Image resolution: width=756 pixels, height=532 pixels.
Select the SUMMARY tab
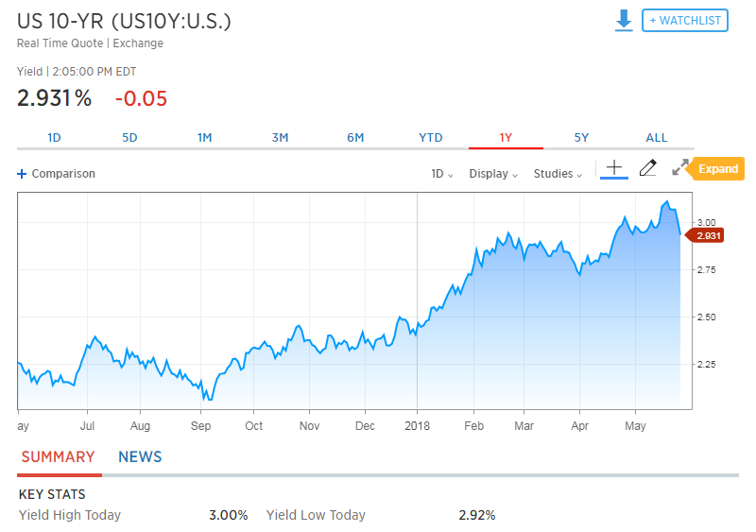point(58,457)
